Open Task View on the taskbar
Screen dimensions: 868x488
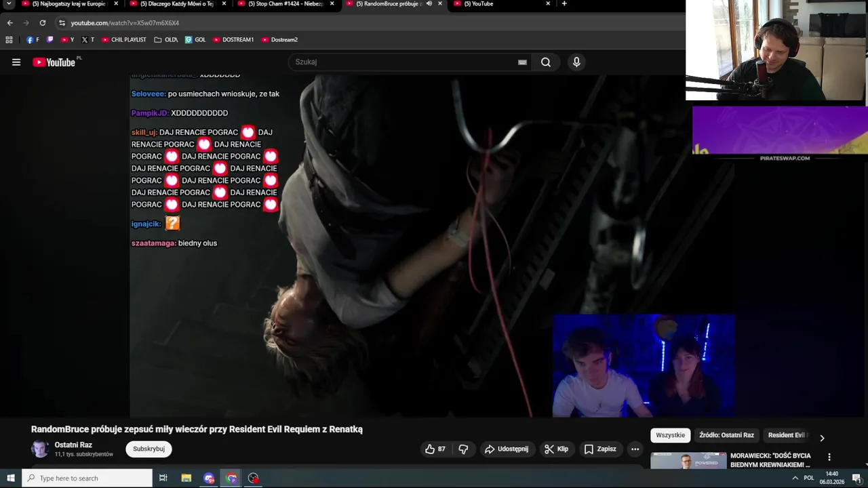tap(163, 478)
